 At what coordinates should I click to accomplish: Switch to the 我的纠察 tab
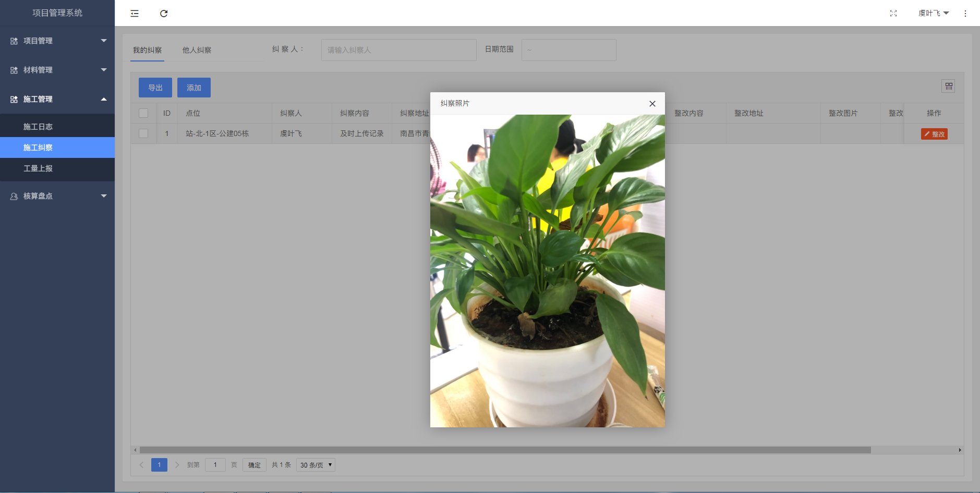pos(147,50)
